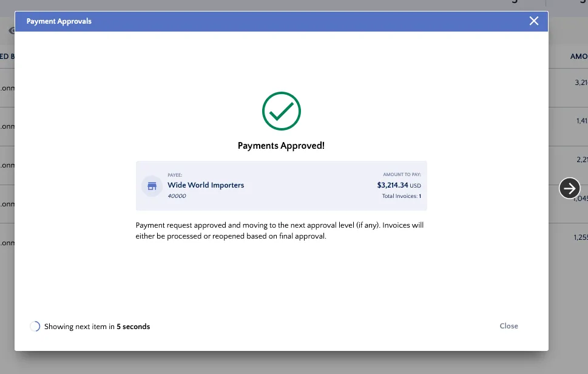588x374 pixels.
Task: Go to next item with arrow button
Action: [x=569, y=188]
